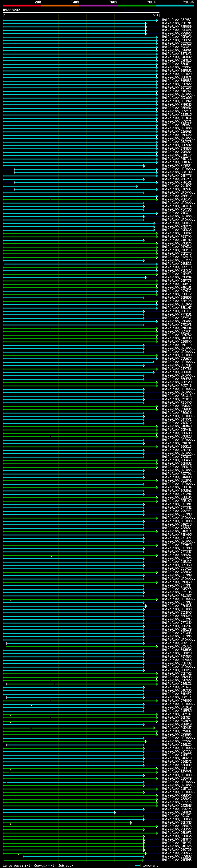197x868 pixels.
Task: Select hit UniRef100_A9RG89
Action: pyautogui.click(x=177, y=26)
